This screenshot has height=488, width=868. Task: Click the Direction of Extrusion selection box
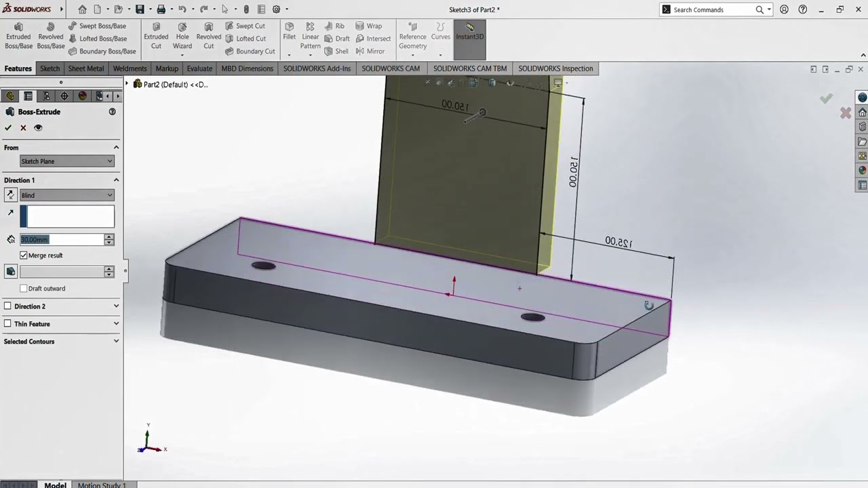coord(67,216)
